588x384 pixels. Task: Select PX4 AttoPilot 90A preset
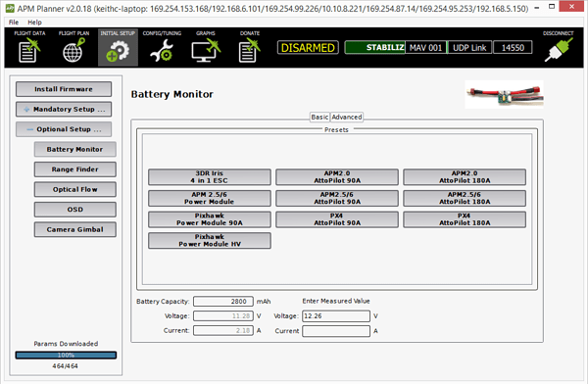tap(337, 219)
